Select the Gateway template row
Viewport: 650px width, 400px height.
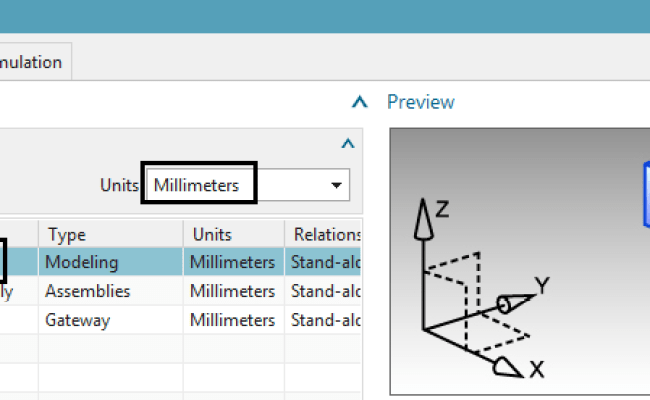coord(180,320)
